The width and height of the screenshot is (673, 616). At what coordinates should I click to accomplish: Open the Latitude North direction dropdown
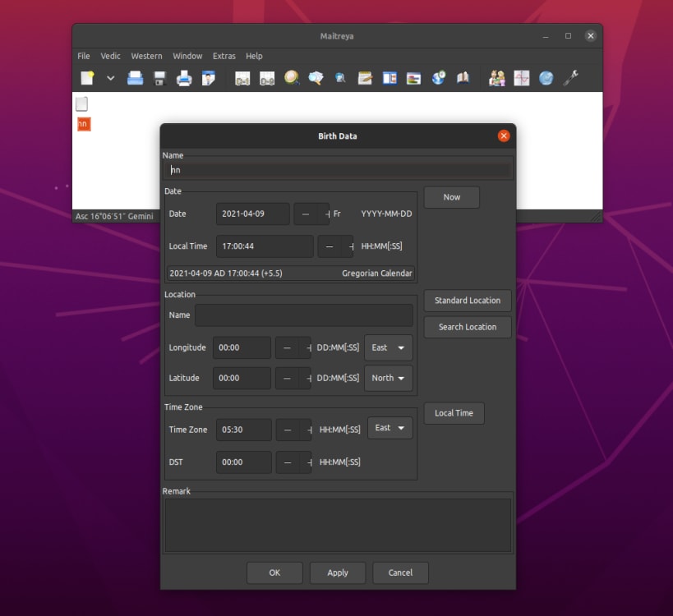tap(389, 378)
